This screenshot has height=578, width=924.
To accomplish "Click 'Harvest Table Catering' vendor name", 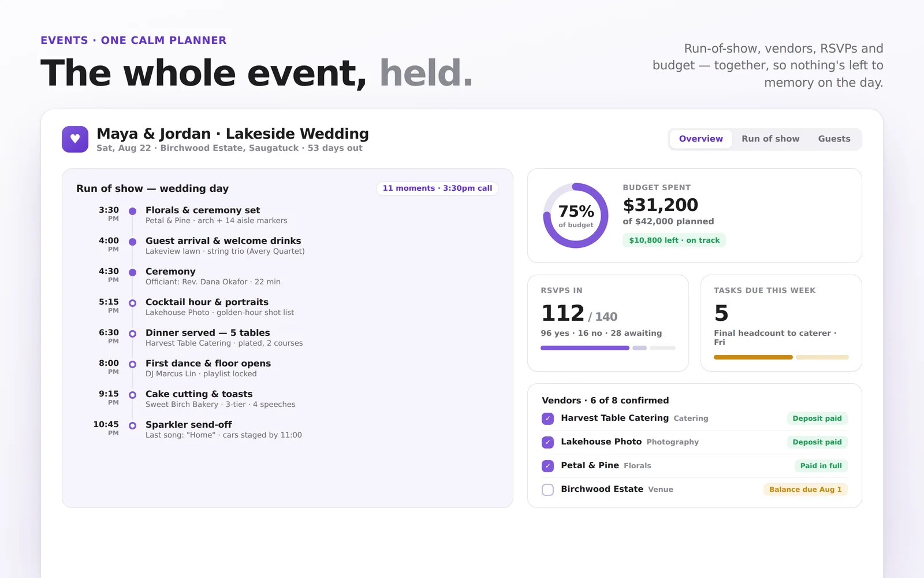I will (x=614, y=418).
